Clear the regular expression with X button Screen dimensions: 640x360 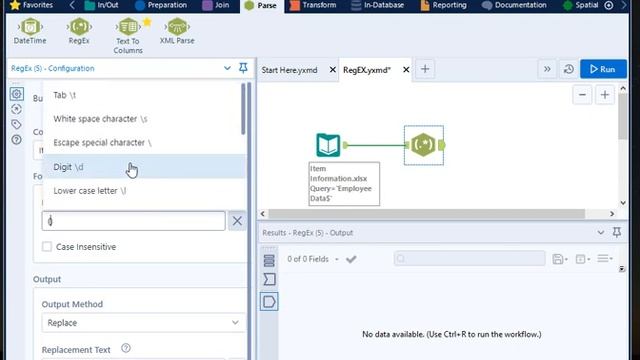click(x=237, y=221)
